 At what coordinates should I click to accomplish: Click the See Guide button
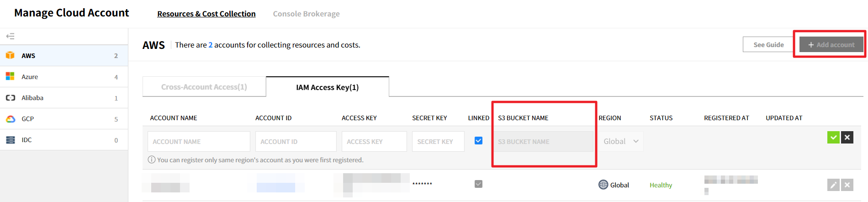coord(768,45)
